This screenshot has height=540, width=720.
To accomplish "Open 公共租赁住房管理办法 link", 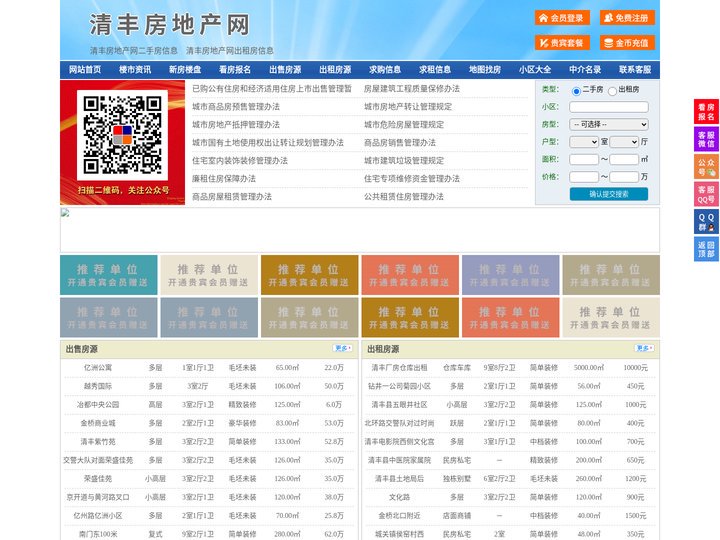I will click(x=404, y=197).
